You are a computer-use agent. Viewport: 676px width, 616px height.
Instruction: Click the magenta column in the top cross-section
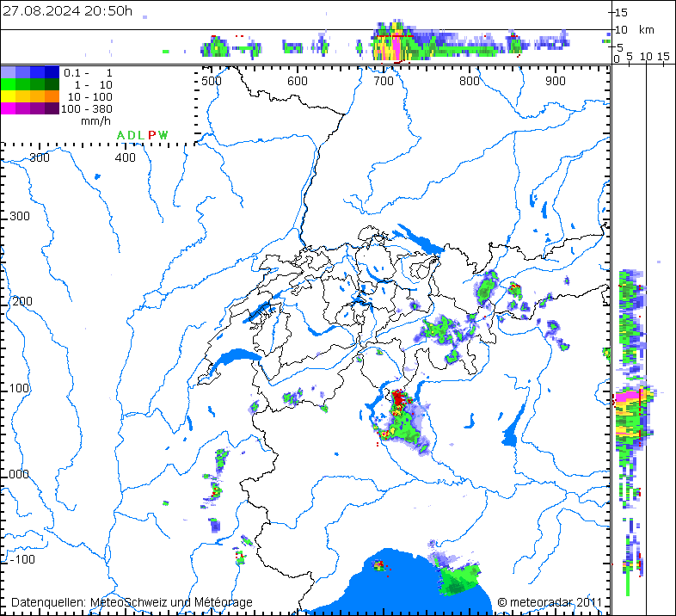pyautogui.click(x=396, y=46)
